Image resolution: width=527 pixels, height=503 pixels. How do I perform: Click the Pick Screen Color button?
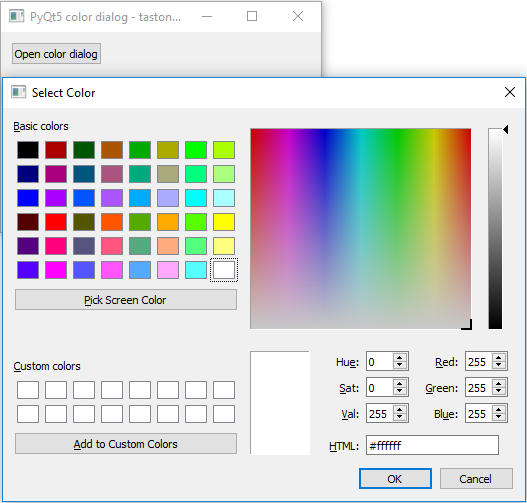tap(126, 300)
